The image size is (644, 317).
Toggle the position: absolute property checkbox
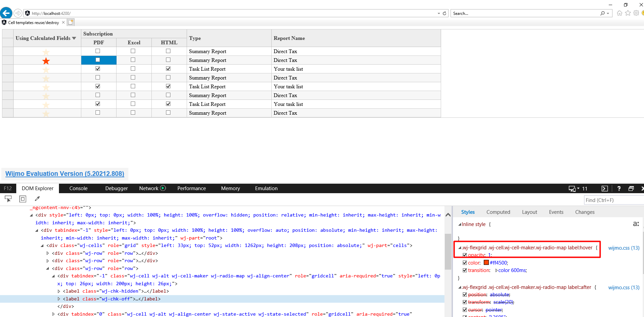[465, 294]
